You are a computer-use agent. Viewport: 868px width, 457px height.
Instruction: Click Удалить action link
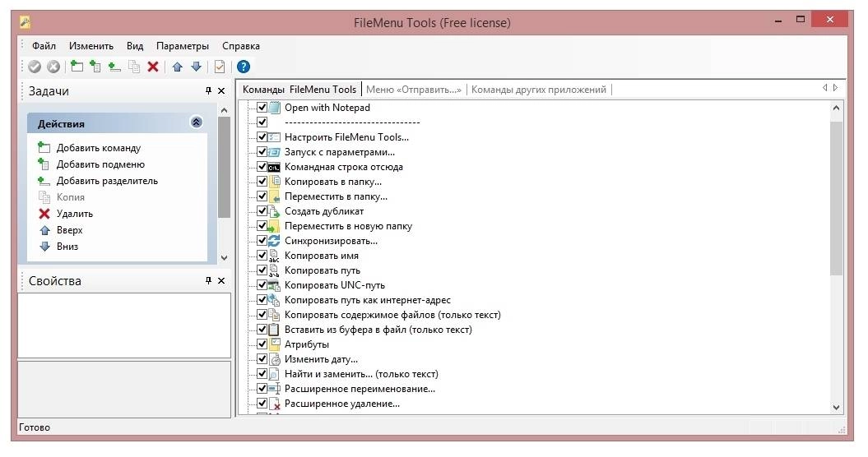pos(75,214)
